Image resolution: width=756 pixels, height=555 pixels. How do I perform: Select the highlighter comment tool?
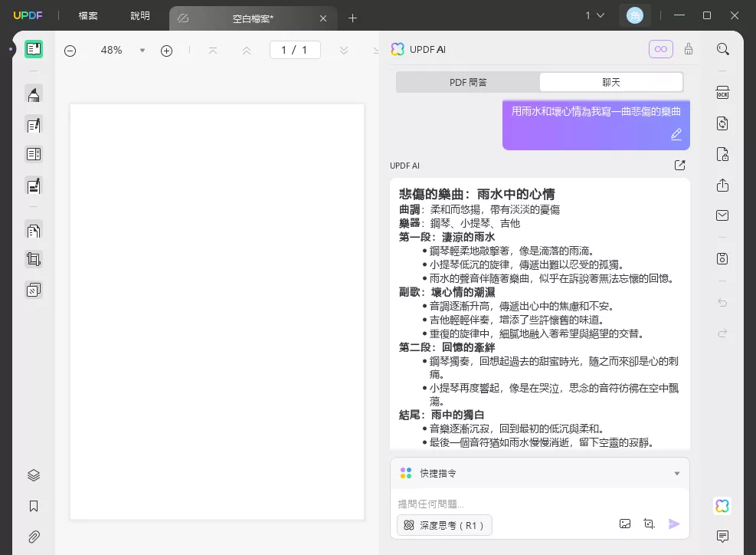tap(34, 94)
